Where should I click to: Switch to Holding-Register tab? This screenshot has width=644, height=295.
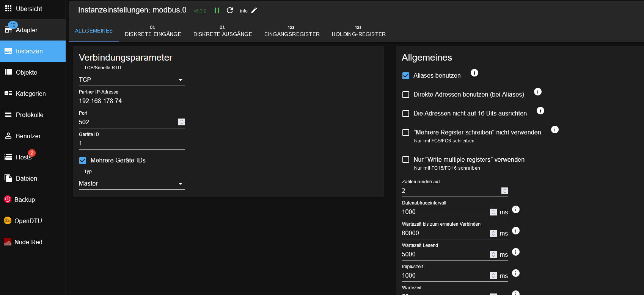(359, 31)
